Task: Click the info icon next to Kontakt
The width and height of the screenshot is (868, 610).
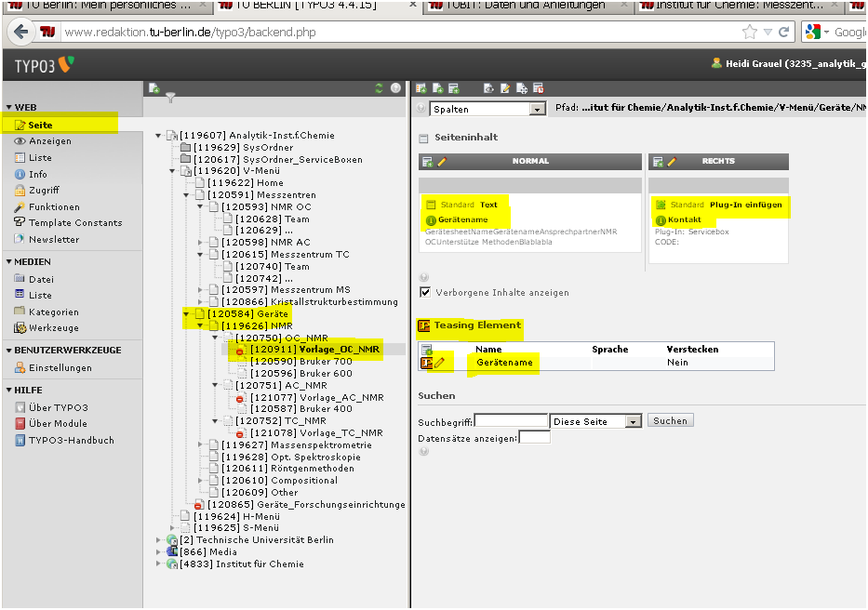Action: click(661, 219)
